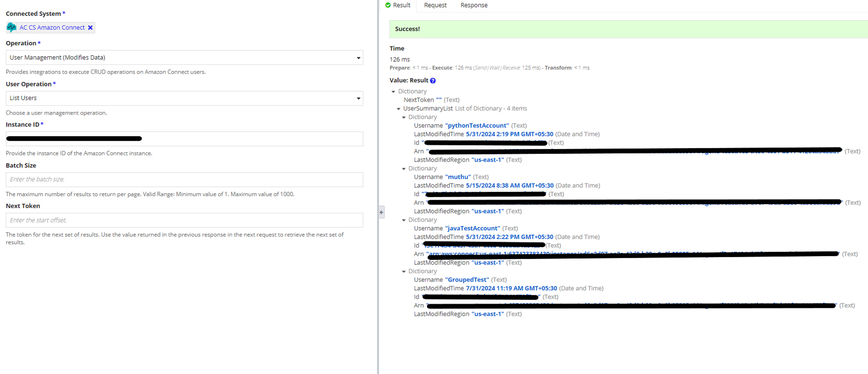Screen dimensions: 868x374
Task: Click the 126 ms time value
Action: click(400, 59)
